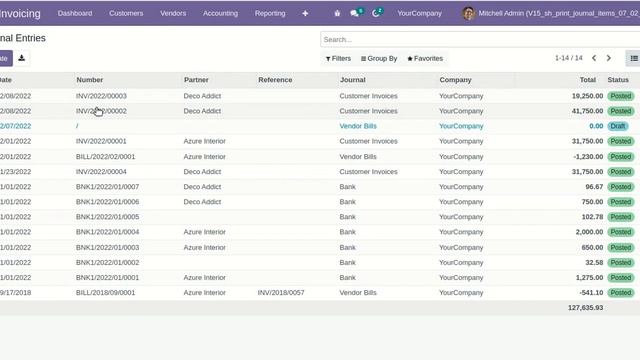Open the activities clock icon
The width and height of the screenshot is (640, 360).
point(377,13)
